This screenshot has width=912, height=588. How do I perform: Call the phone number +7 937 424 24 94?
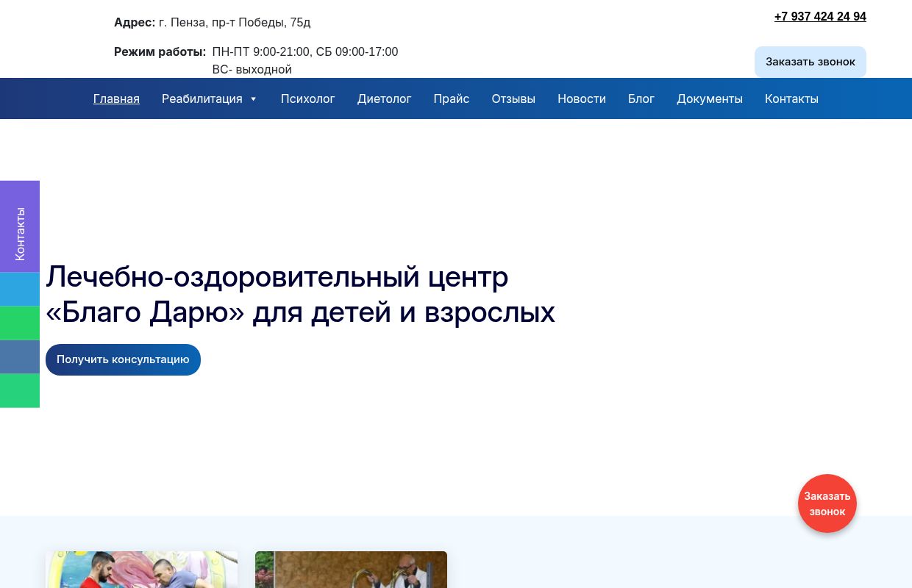coord(820,16)
